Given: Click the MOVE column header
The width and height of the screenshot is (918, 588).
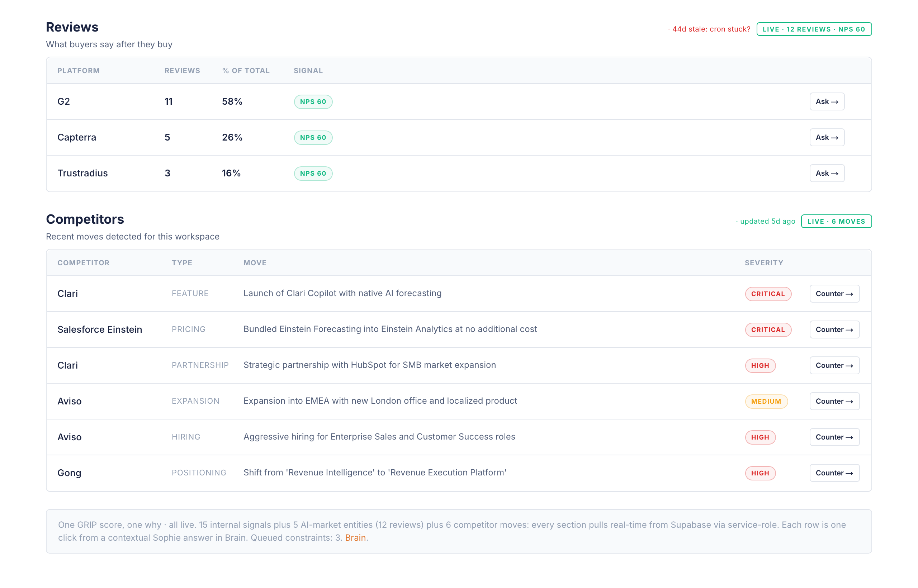Looking at the screenshot, I should 255,263.
